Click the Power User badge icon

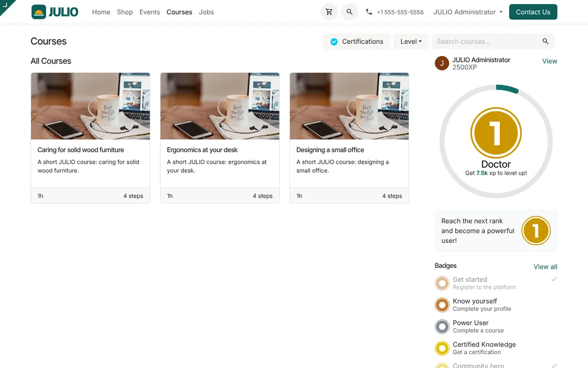[442, 327]
